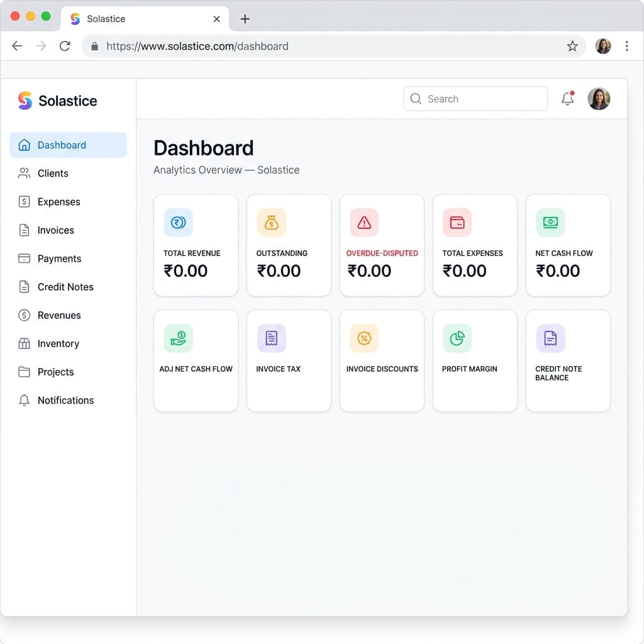This screenshot has height=644, width=644.
Task: Open a new browser tab
Action: pos(245,19)
